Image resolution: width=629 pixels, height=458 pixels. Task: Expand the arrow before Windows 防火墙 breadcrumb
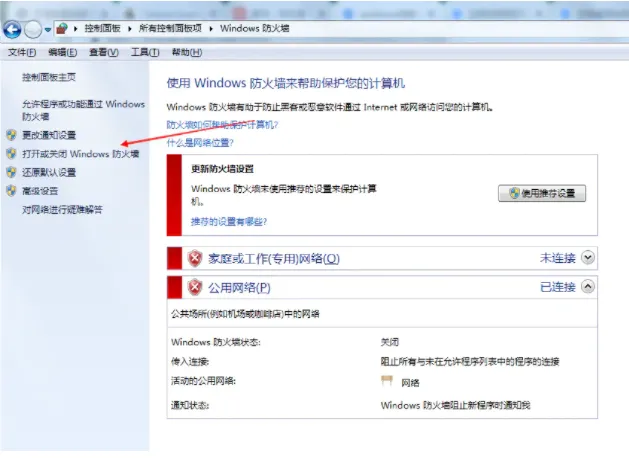[211, 28]
